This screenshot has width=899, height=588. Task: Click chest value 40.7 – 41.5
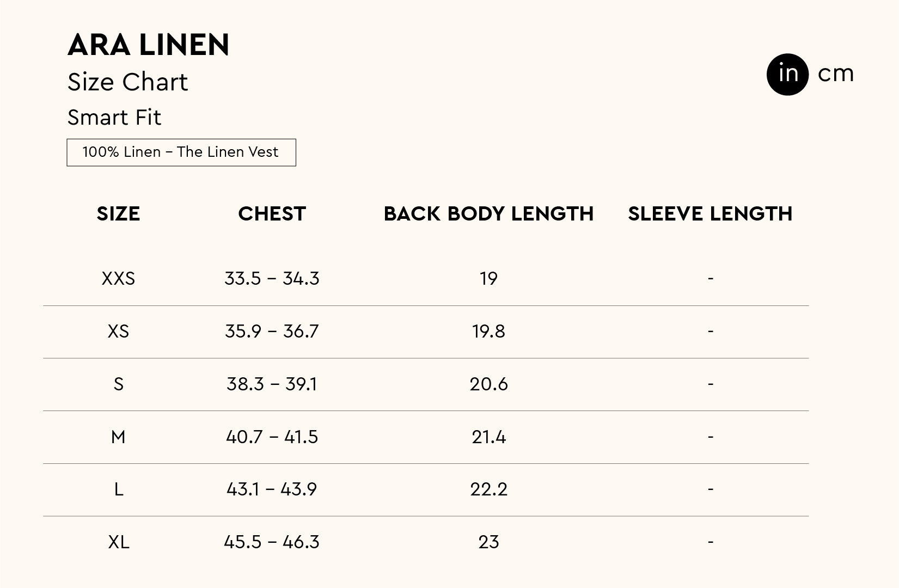(x=272, y=437)
